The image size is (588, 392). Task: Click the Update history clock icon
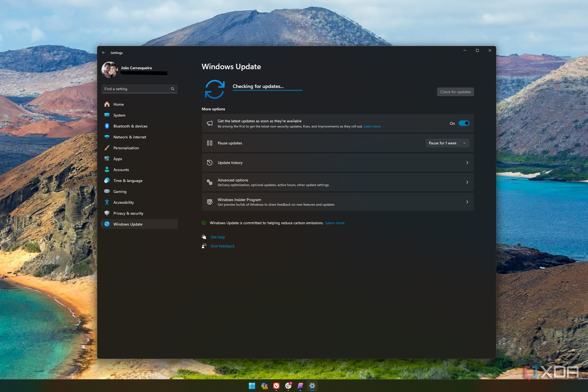[x=210, y=163]
